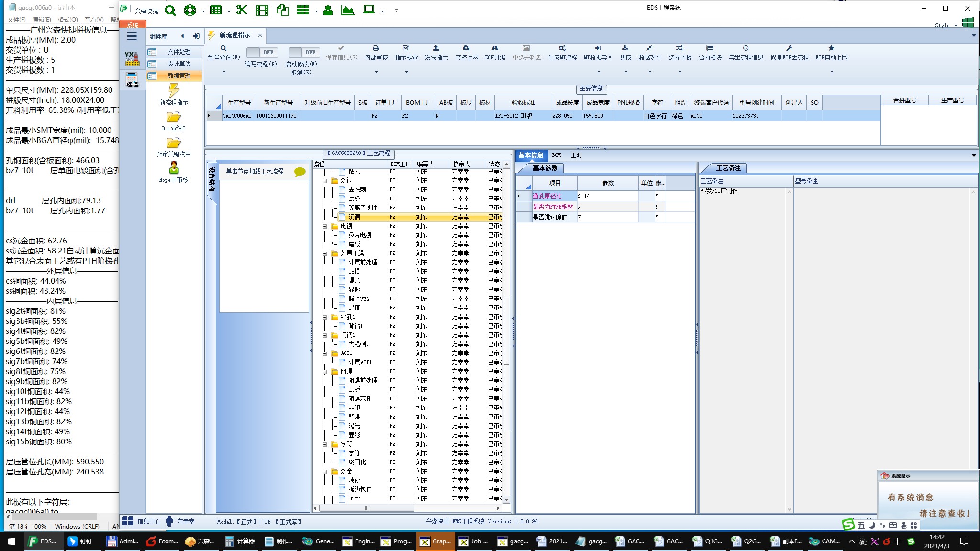
Task: Select 文件处理 in component library
Action: [x=174, y=52]
